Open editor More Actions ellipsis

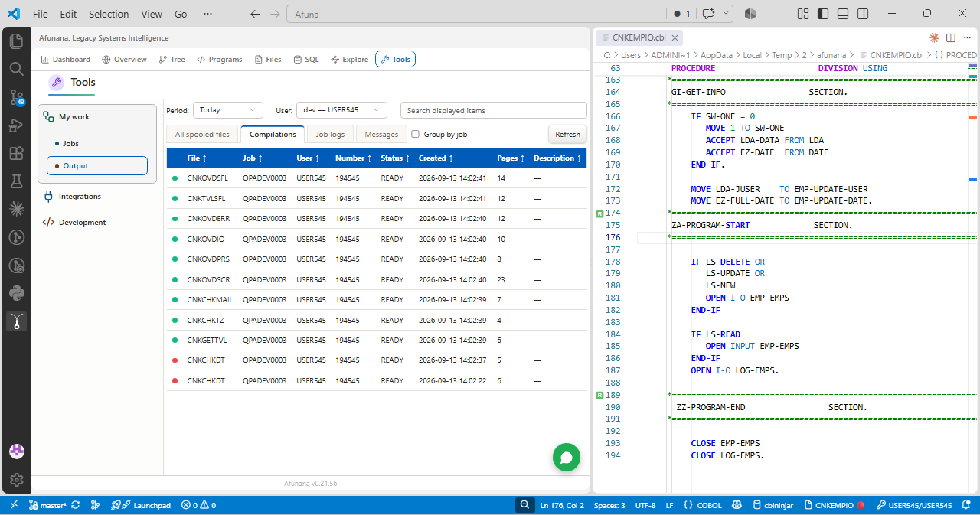(x=967, y=37)
